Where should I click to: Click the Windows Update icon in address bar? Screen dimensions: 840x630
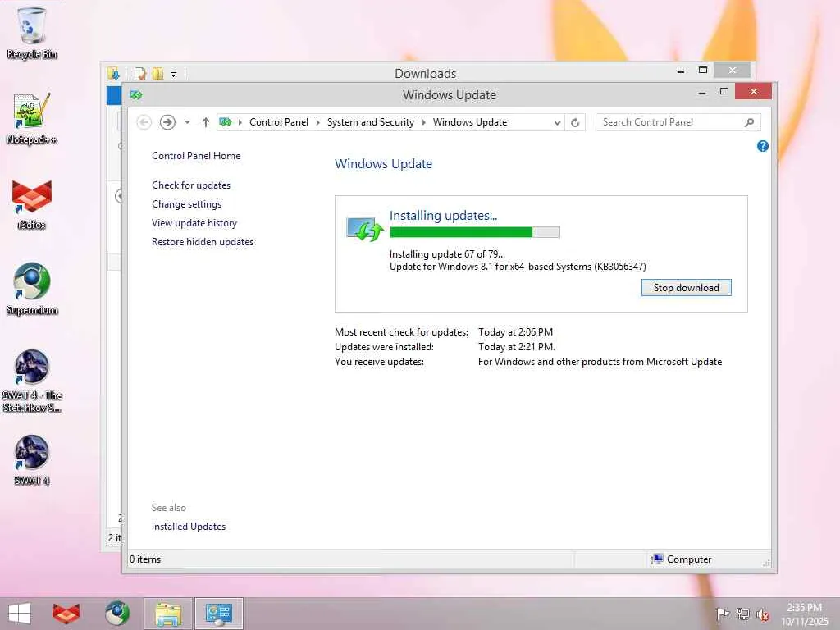tap(226, 122)
